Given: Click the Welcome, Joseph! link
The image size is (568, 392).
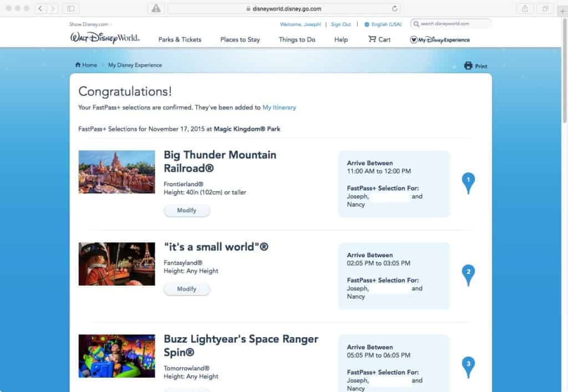Looking at the screenshot, I should pos(300,24).
